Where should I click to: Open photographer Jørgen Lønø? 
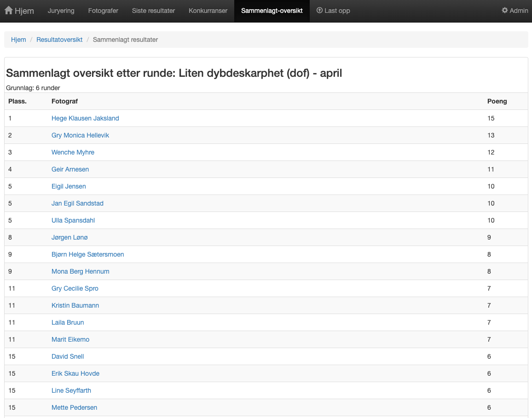coord(69,237)
